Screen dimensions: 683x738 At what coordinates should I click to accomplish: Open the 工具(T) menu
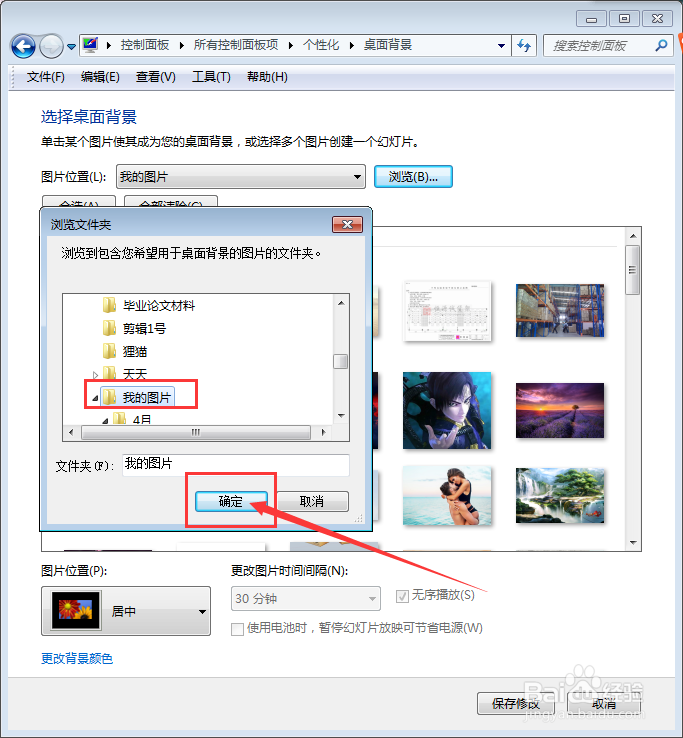pyautogui.click(x=211, y=77)
